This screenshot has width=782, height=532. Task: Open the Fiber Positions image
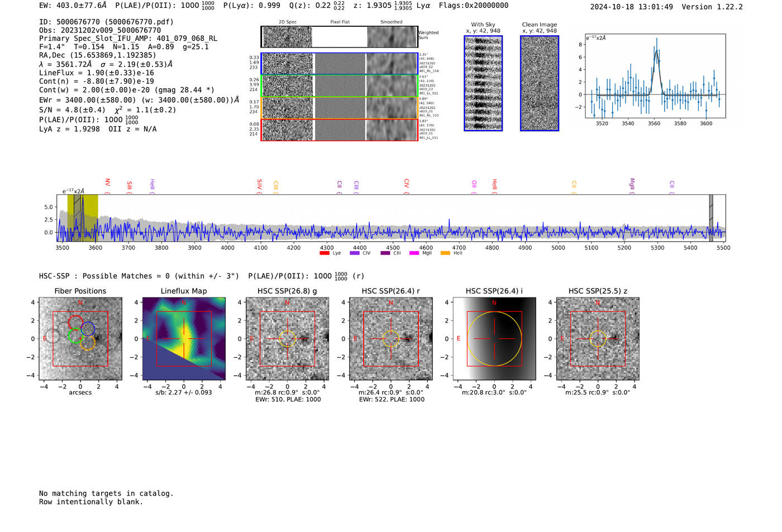pyautogui.click(x=80, y=339)
